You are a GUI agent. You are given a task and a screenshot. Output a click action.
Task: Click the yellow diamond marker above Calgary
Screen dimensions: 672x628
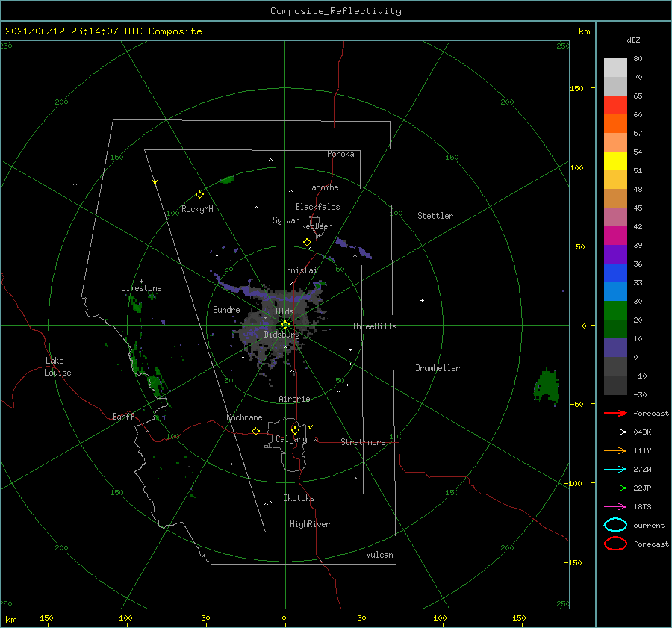[295, 430]
